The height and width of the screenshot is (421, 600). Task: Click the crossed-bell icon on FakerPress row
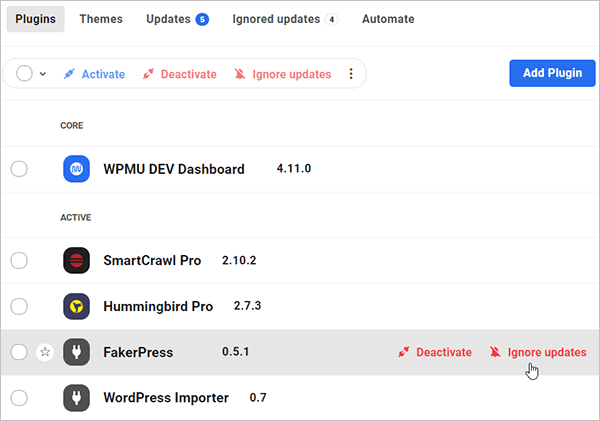[495, 352]
